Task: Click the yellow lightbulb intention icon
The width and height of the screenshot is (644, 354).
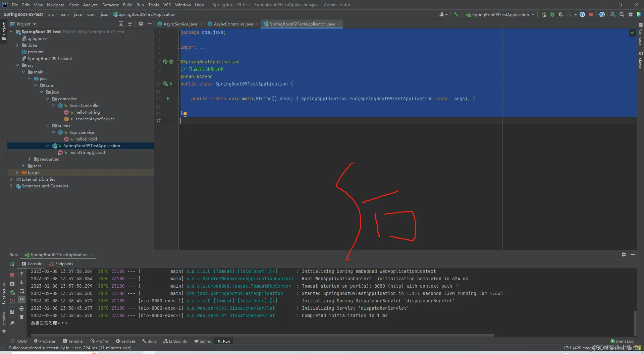Action: pyautogui.click(x=185, y=114)
